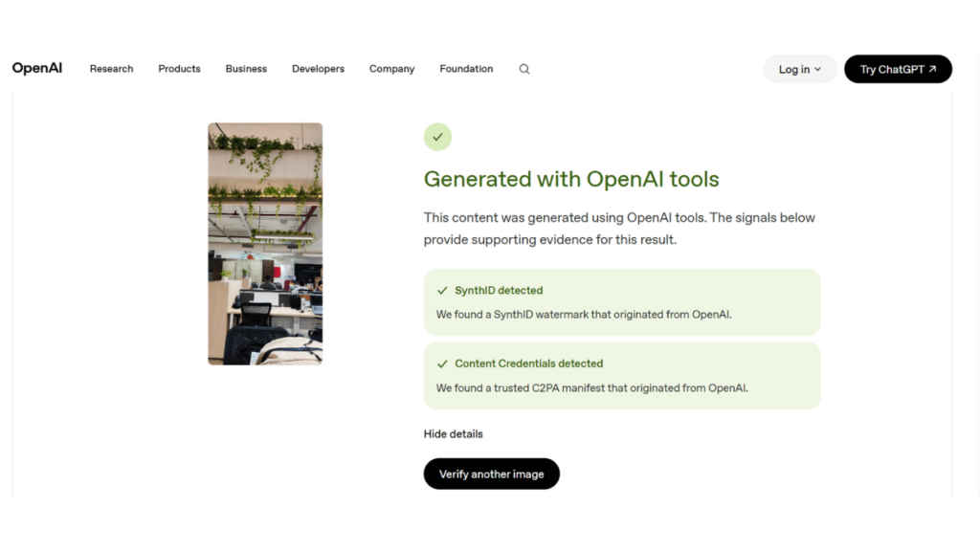This screenshot has height=551, width=980.
Task: Click the Try ChatGPT button
Action: pyautogui.click(x=898, y=69)
